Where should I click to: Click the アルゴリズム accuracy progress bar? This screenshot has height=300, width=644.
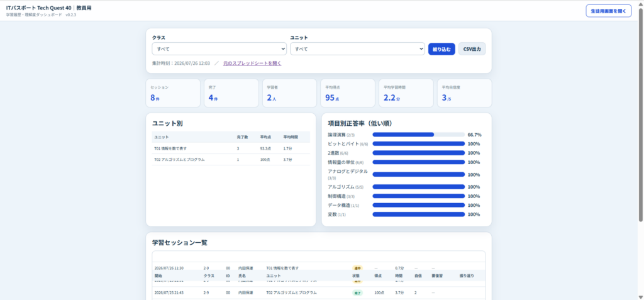point(418,187)
